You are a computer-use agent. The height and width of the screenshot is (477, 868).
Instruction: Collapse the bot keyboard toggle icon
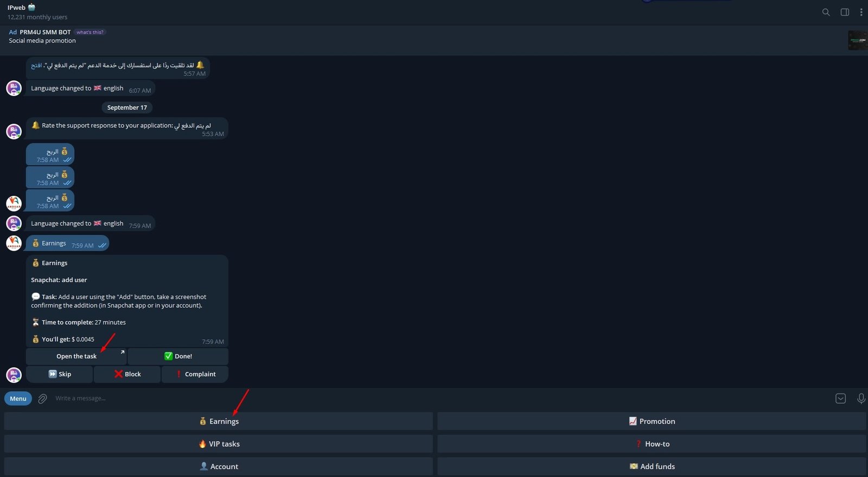pyautogui.click(x=840, y=399)
